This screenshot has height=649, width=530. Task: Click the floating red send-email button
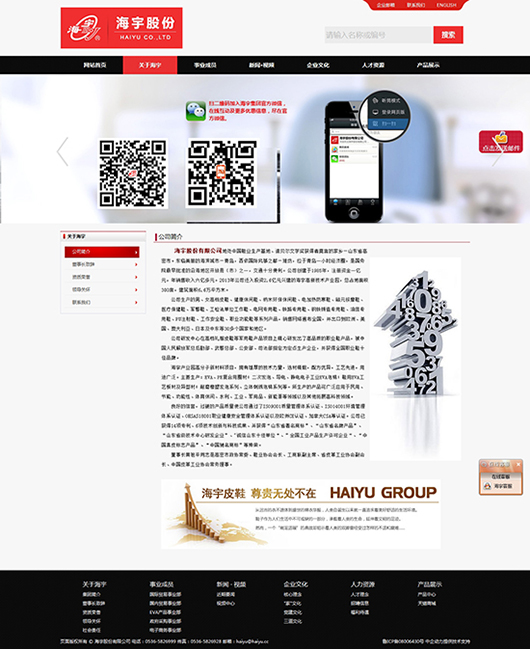(x=501, y=142)
